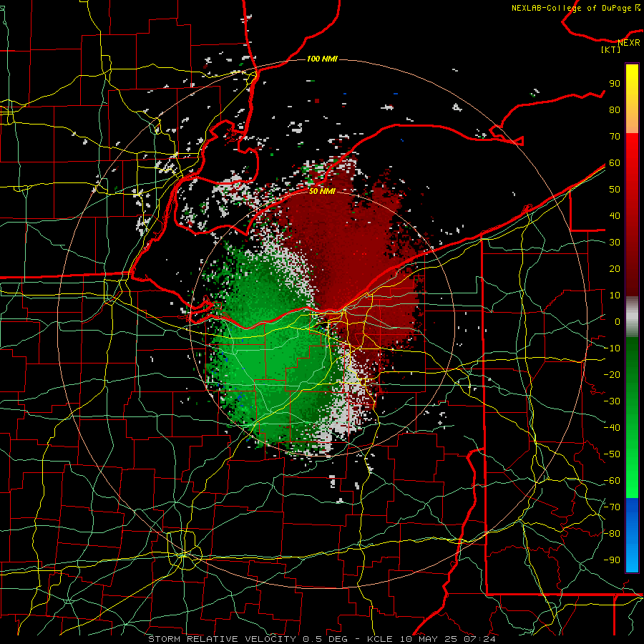Select the -20 value on the velocity scale
The width and height of the screenshot is (644, 644).
(612, 375)
